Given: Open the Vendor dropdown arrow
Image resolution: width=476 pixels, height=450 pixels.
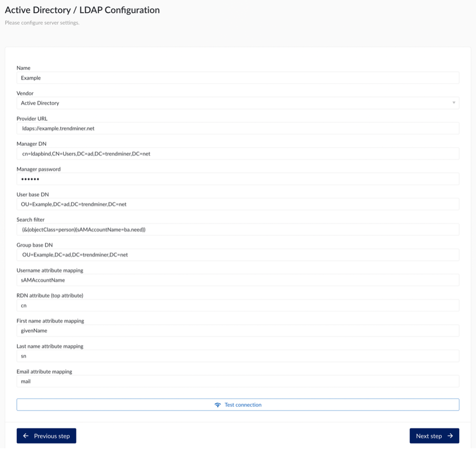Looking at the screenshot, I should coord(453,103).
